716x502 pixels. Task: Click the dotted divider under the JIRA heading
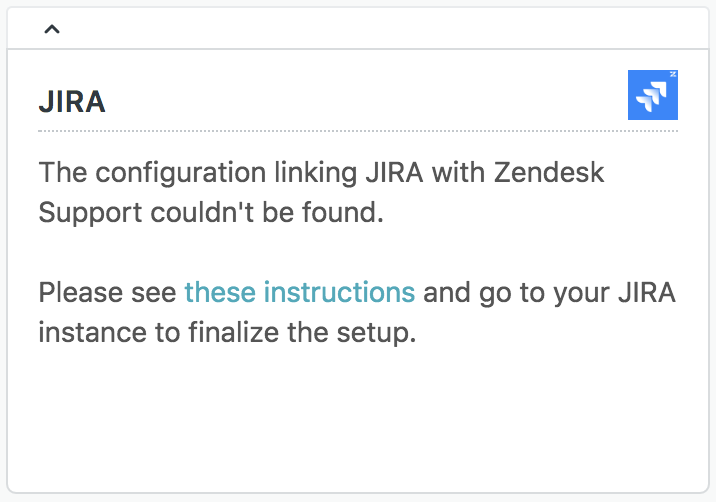click(357, 131)
